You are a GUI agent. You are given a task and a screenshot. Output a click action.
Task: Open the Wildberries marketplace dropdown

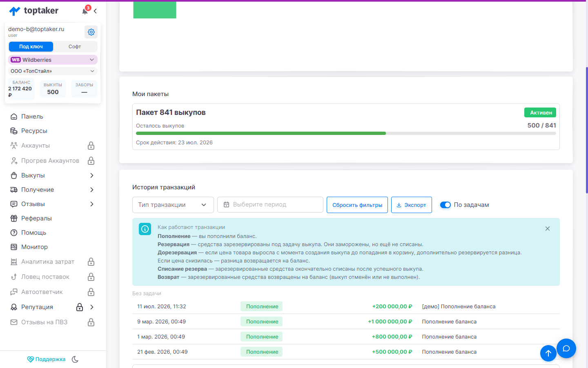pyautogui.click(x=53, y=60)
